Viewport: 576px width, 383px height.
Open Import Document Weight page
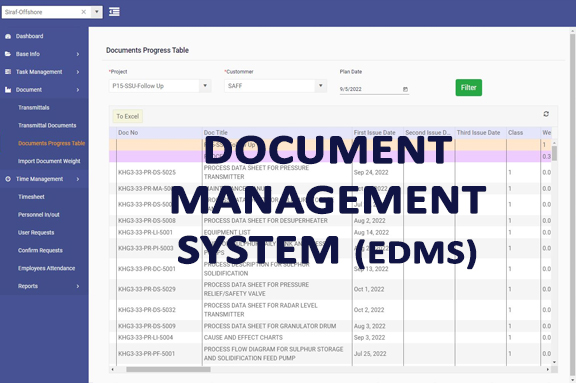coord(49,161)
